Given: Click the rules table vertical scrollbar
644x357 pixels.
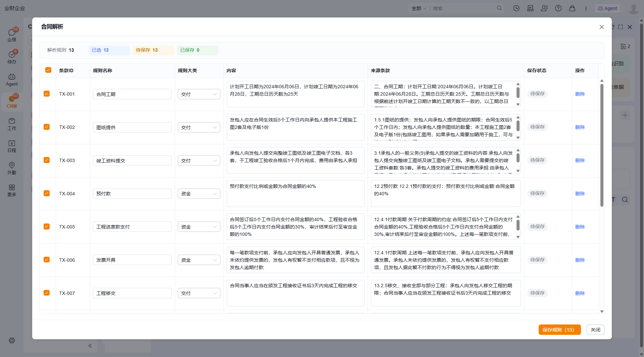Looking at the screenshot, I should click(602, 145).
